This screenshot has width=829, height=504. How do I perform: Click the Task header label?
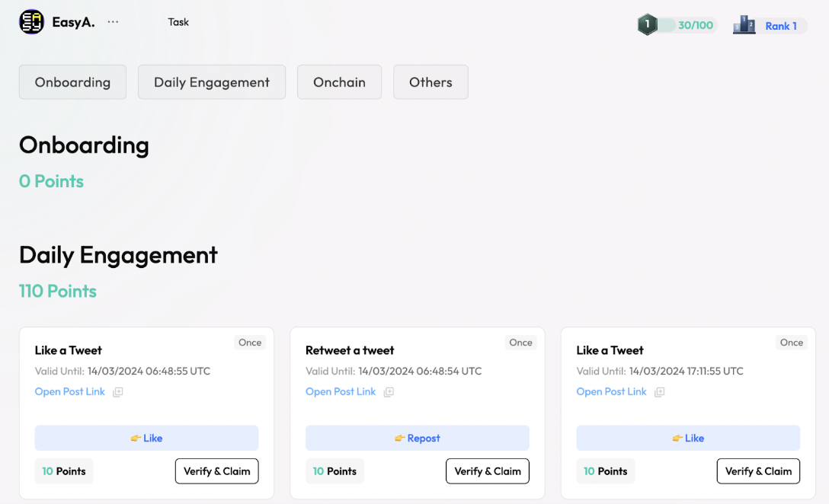coord(178,22)
